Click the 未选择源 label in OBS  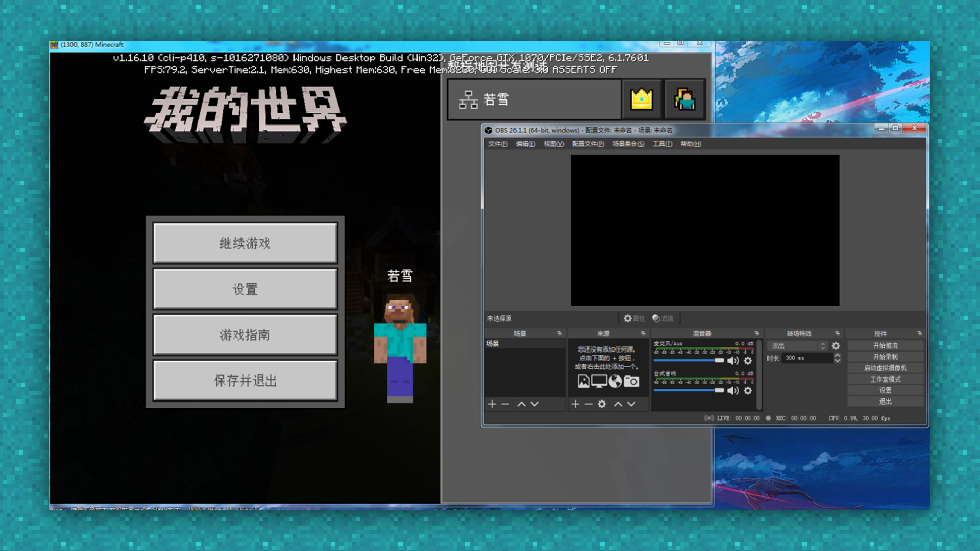pyautogui.click(x=499, y=318)
